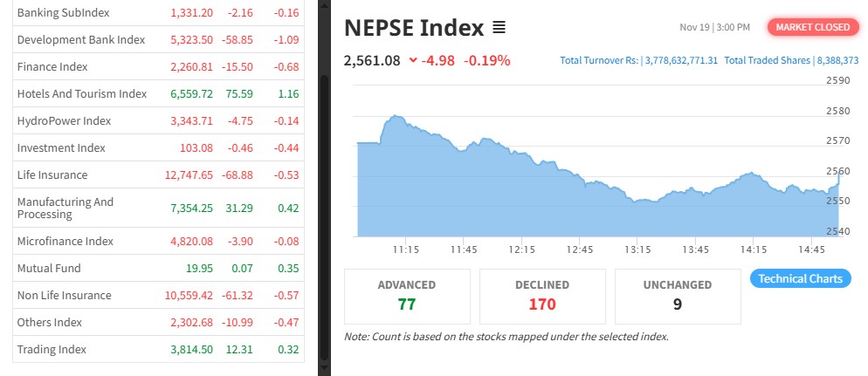Image resolution: width=868 pixels, height=376 pixels.
Task: Click the red down-arrow change indicator
Action: click(x=412, y=60)
